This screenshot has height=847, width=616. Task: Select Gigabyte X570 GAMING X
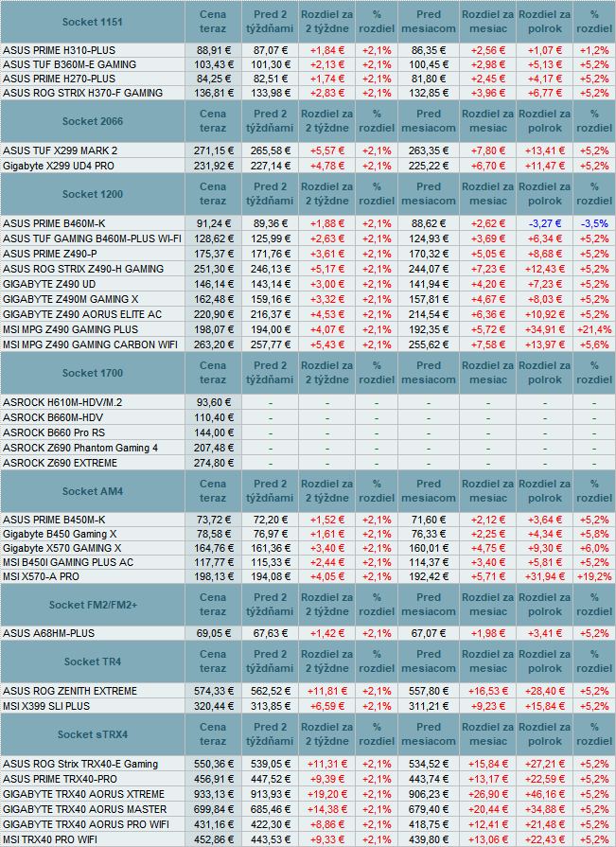62,548
